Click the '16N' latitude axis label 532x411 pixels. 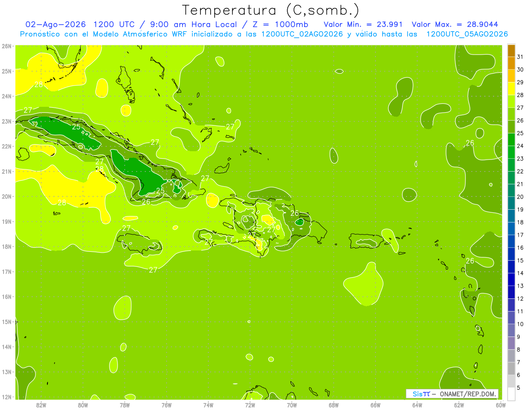pyautogui.click(x=6, y=296)
